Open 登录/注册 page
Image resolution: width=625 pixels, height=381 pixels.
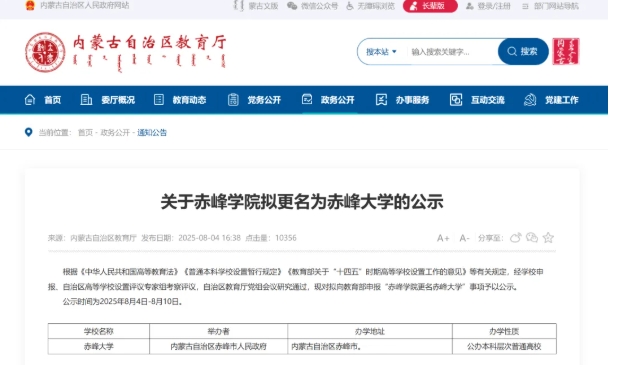pyautogui.click(x=494, y=6)
